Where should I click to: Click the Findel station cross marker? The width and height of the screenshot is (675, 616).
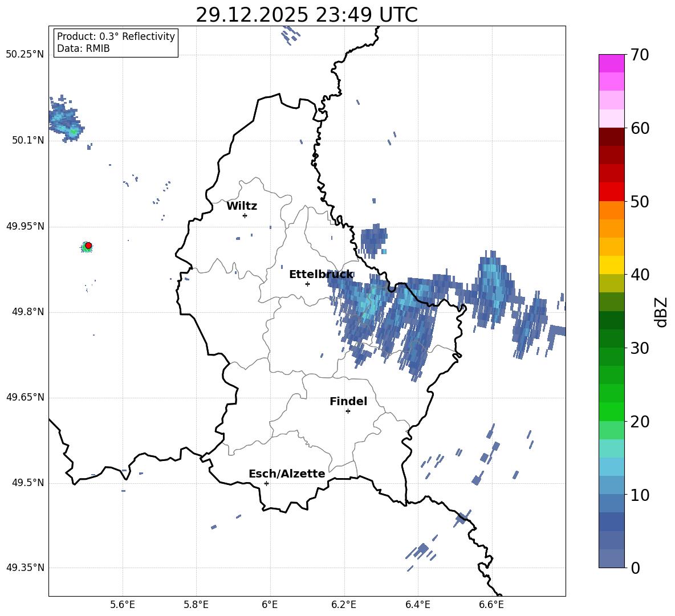click(x=348, y=411)
